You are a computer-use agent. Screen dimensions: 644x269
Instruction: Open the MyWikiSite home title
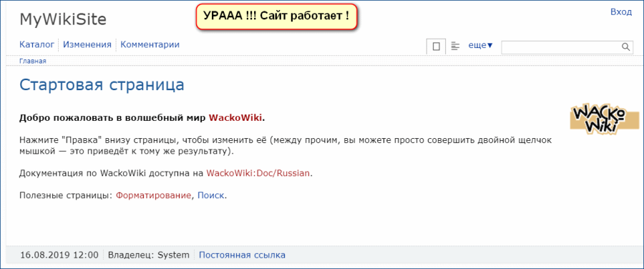pos(63,20)
